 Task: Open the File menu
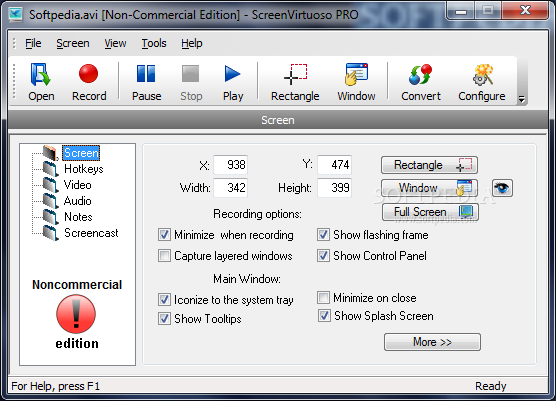33,43
